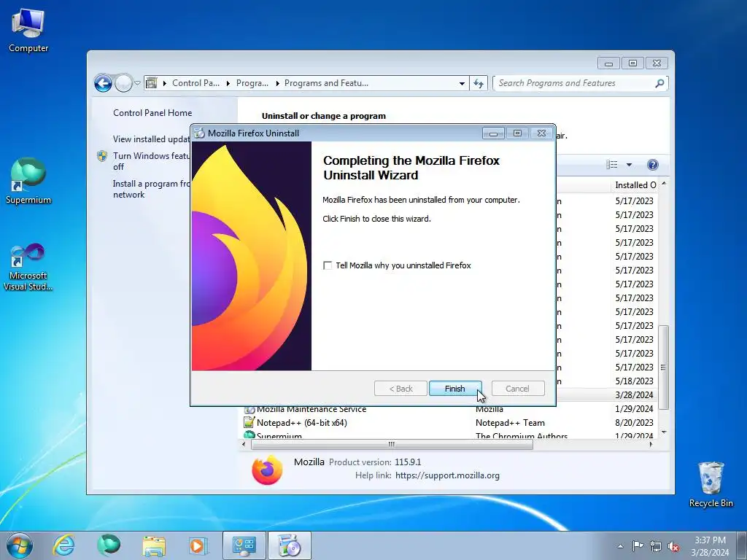Click Notepad++ Team publisher cell
Viewport: 747px width, 560px height.
pyautogui.click(x=510, y=423)
